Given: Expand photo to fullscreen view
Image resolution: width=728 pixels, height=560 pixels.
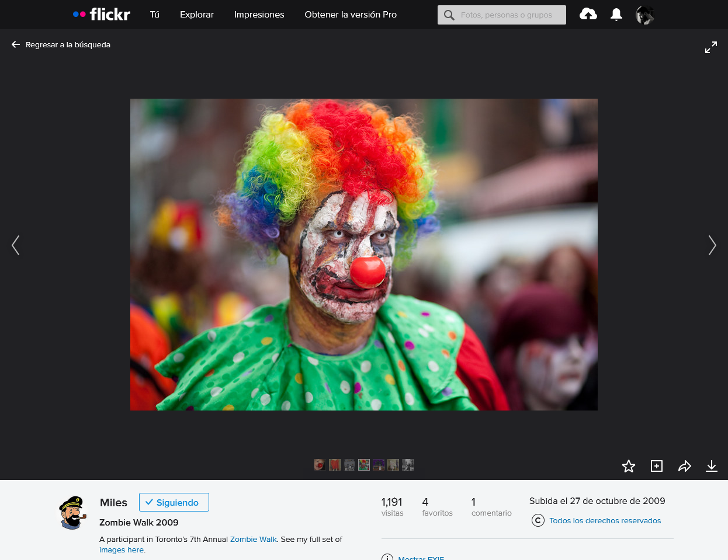Looking at the screenshot, I should coord(710,48).
